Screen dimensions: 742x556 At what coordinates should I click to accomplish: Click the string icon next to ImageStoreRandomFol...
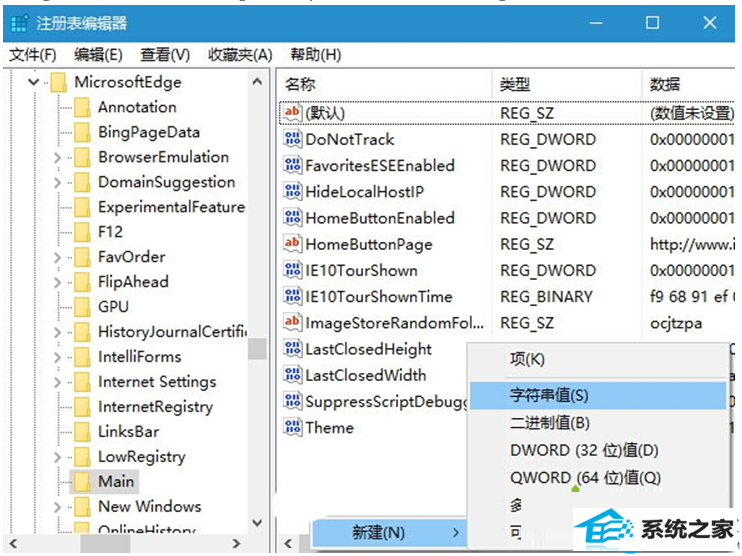pyautogui.click(x=292, y=322)
